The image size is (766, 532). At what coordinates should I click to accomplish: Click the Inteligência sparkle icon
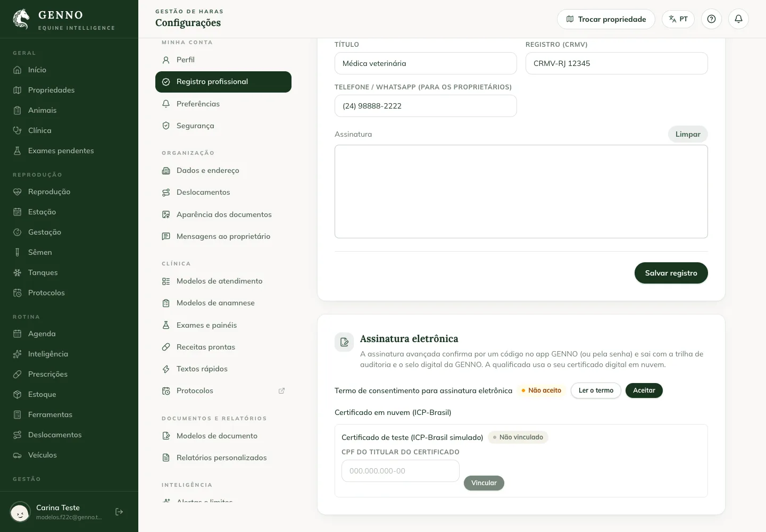[17, 354]
